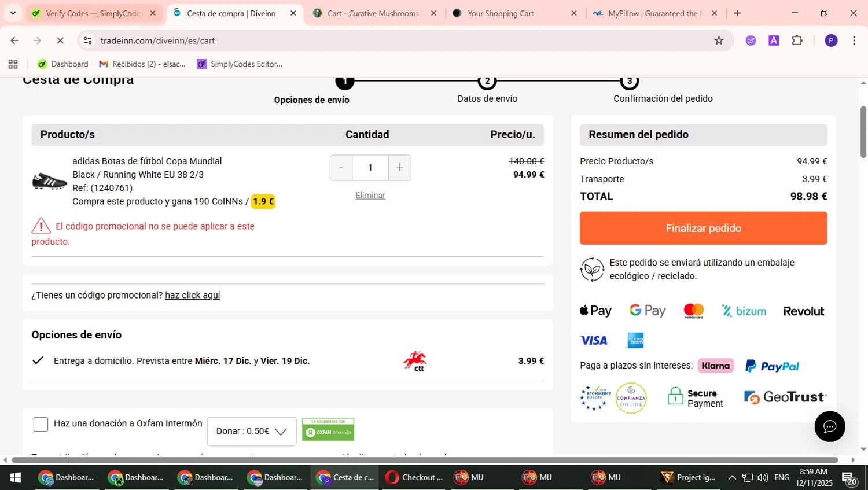The height and width of the screenshot is (490, 868).
Task: Click the address bar URL
Action: click(157, 40)
